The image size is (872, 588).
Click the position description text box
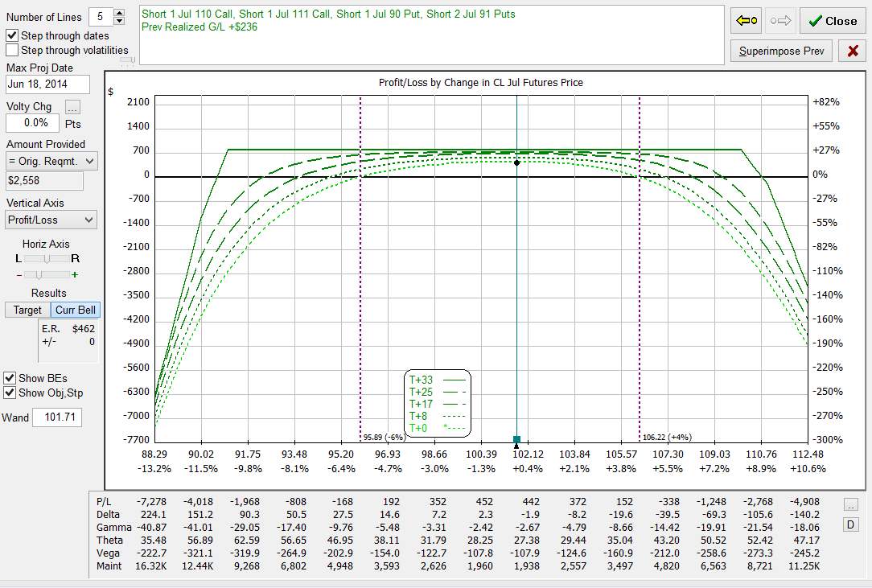point(431,35)
